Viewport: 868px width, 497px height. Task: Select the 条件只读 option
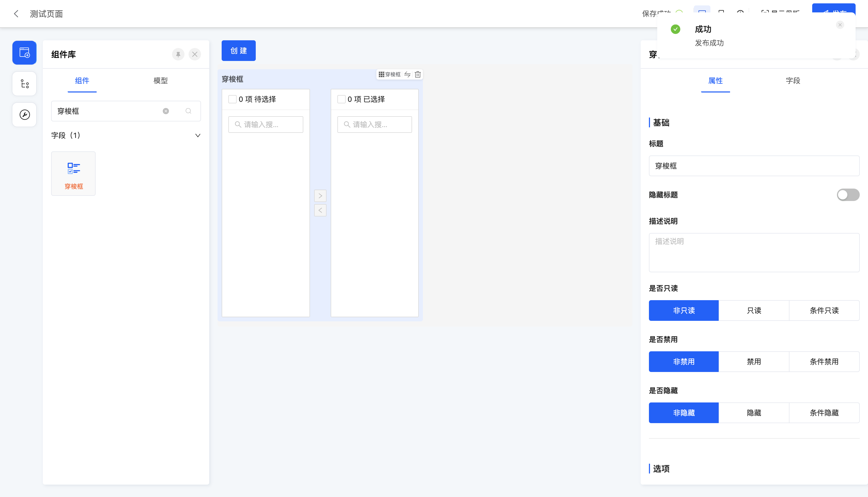pyautogui.click(x=824, y=310)
